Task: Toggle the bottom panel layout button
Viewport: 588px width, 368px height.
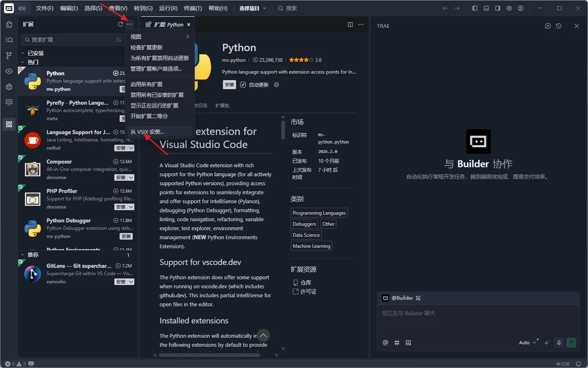Action: [x=486, y=8]
